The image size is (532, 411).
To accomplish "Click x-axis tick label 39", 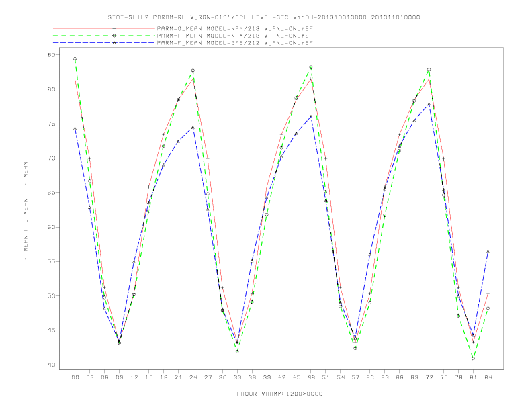I will point(267,377).
